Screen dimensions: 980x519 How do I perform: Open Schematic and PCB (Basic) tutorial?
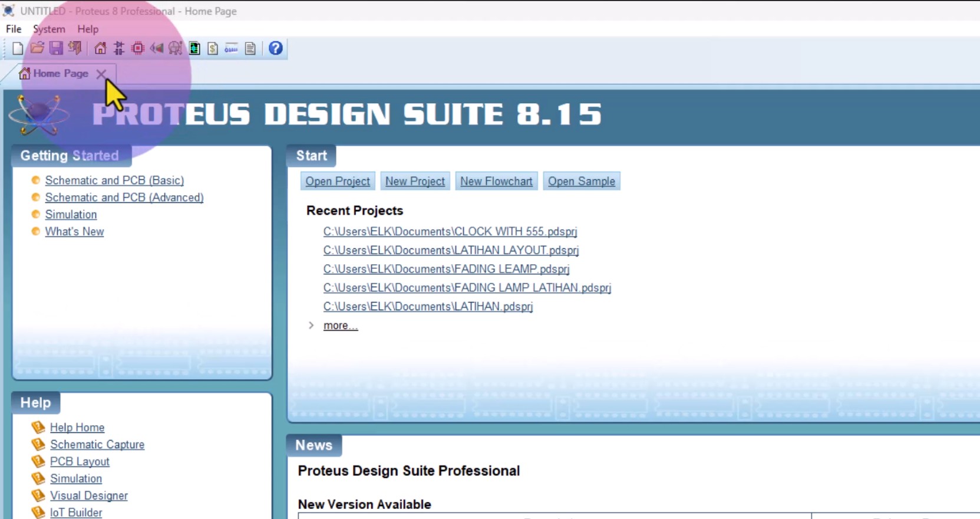pyautogui.click(x=114, y=180)
